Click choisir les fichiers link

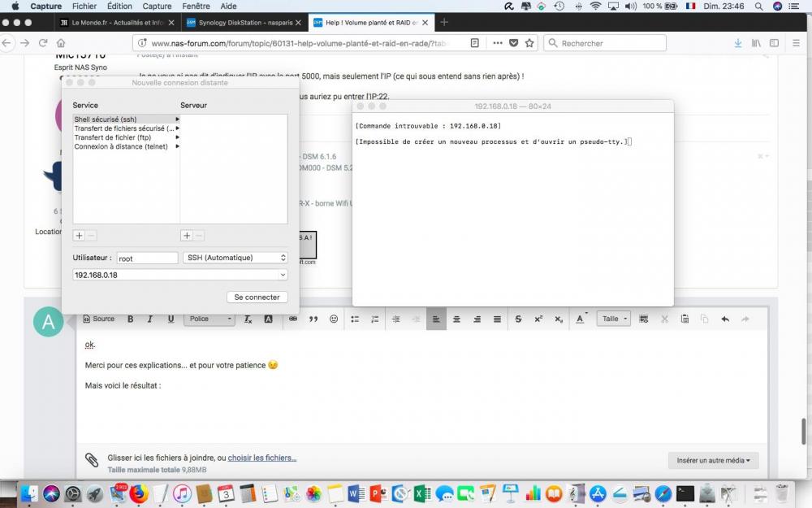pos(262,458)
